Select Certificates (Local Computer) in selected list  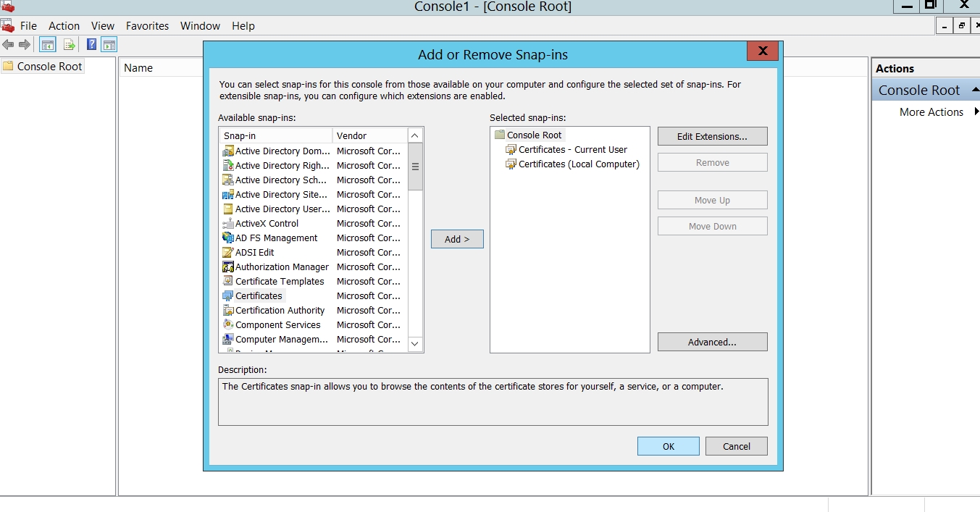(579, 164)
